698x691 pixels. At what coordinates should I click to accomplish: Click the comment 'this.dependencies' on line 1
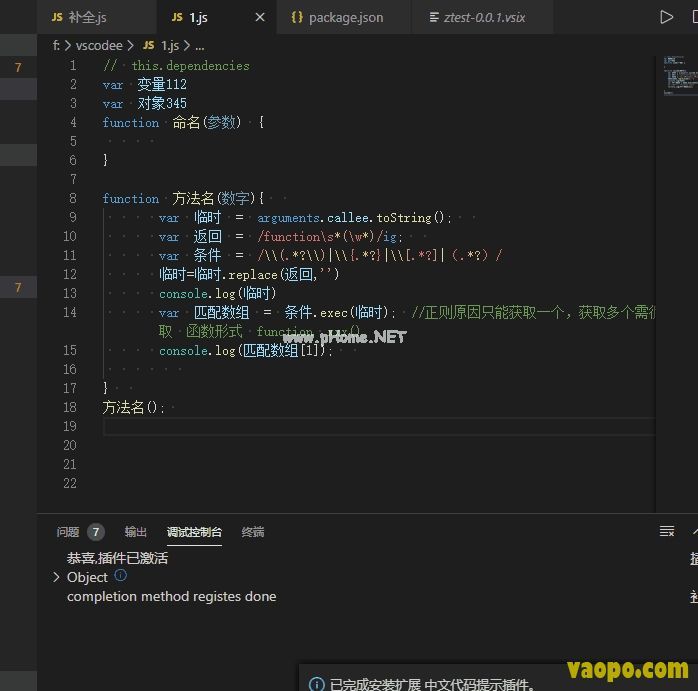pyautogui.click(x=191, y=65)
